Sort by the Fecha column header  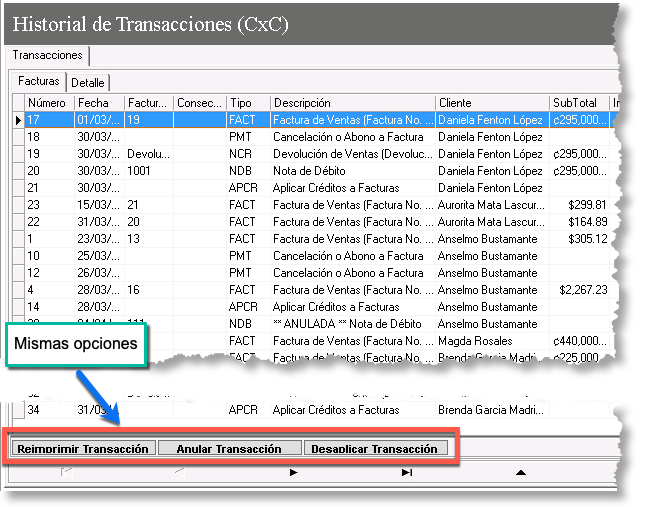tap(99, 103)
